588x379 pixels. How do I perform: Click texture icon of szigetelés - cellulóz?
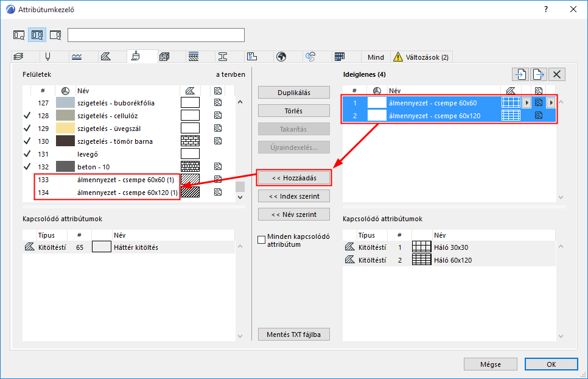pyautogui.click(x=218, y=115)
